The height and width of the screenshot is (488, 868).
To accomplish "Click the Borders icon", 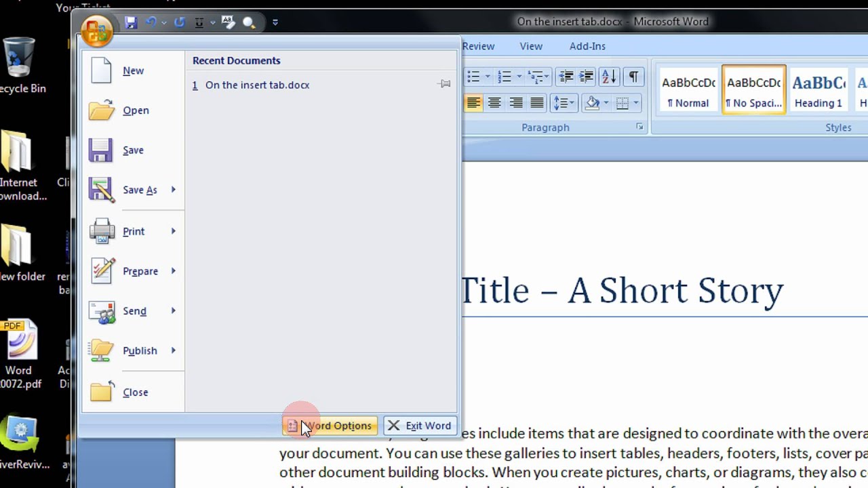I will pyautogui.click(x=623, y=103).
